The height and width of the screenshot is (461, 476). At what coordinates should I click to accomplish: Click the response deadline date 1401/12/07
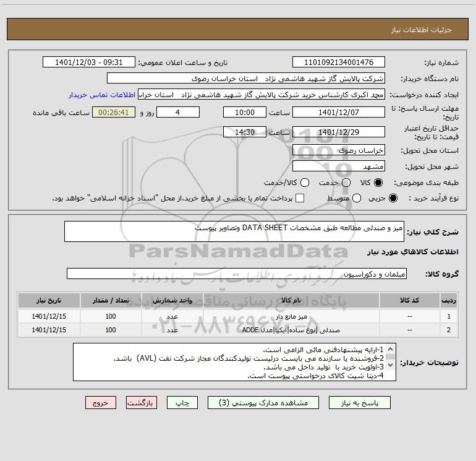click(x=339, y=112)
